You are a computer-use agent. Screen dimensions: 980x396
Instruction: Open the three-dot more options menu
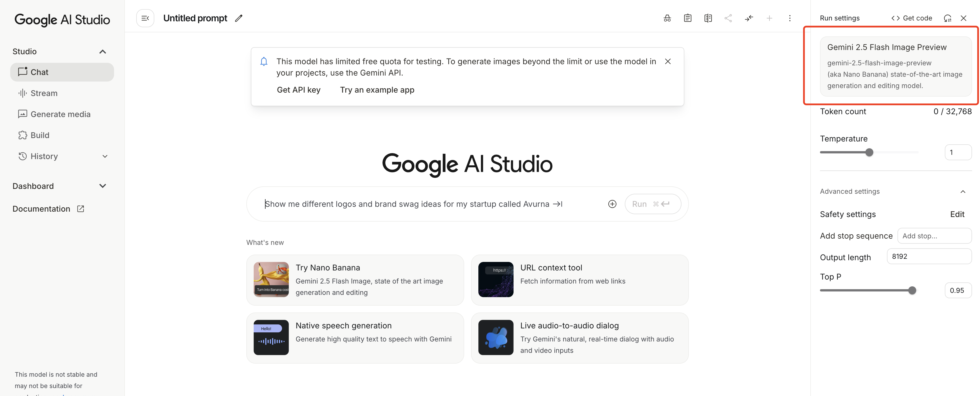789,18
